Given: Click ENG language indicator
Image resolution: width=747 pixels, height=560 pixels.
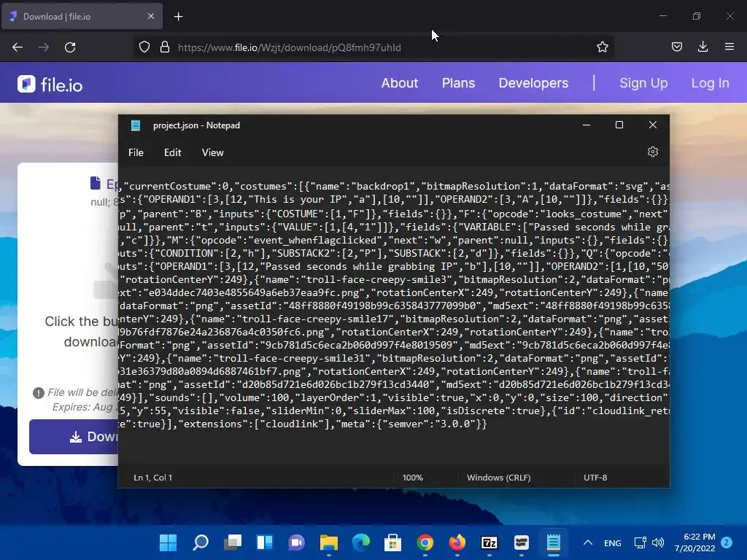Looking at the screenshot, I should coord(612,542).
